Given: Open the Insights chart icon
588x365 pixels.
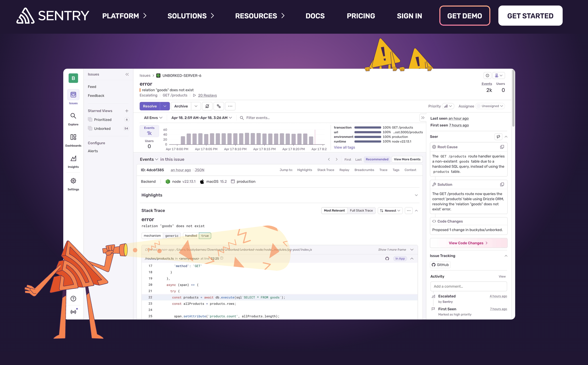Looking at the screenshot, I should [73, 159].
